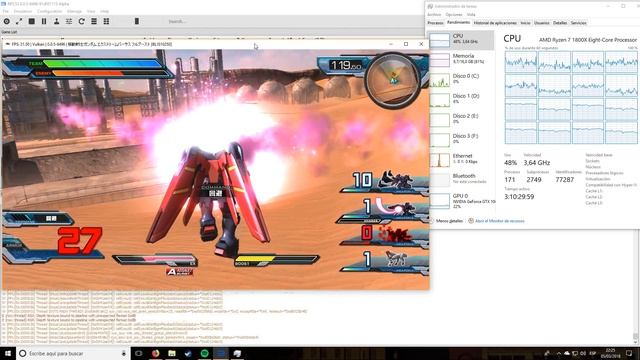Image resolution: width=640 pixels, height=360 pixels.
Task: Select Disco 0 (C:) in the sidebar
Action: (461, 80)
